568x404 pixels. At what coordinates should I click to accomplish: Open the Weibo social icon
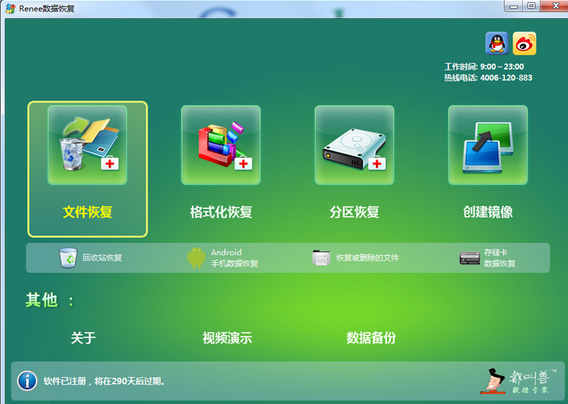tap(524, 43)
